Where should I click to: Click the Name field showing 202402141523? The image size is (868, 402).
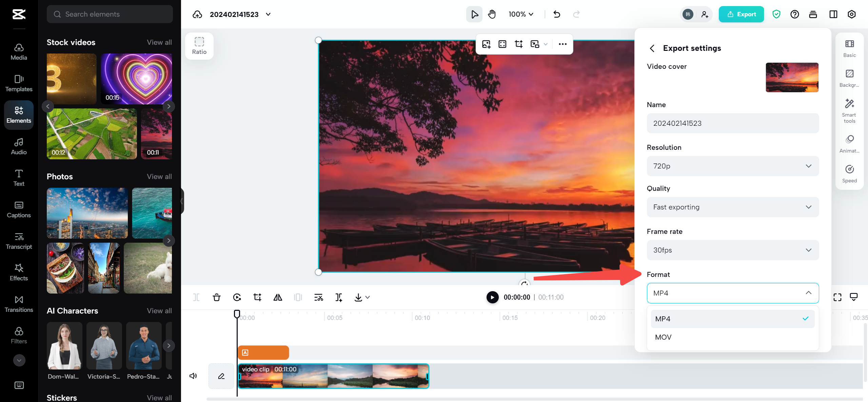[x=732, y=123]
